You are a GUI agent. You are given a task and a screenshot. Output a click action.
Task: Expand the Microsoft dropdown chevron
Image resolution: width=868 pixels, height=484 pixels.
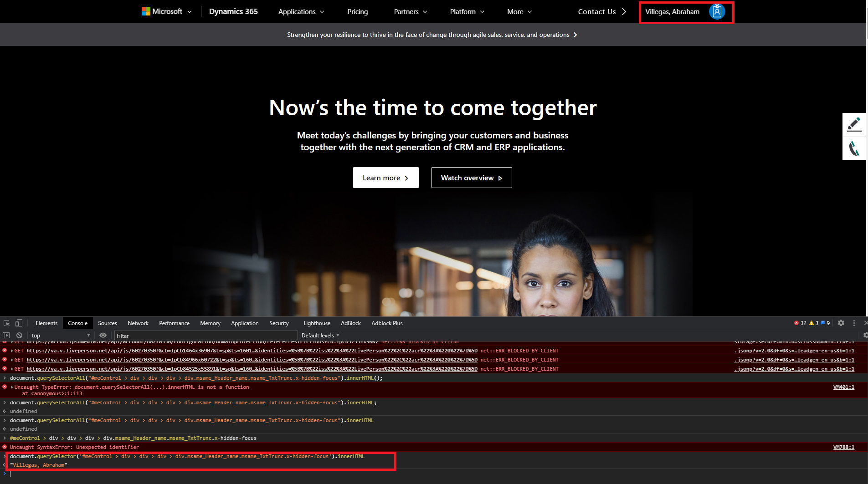point(190,12)
